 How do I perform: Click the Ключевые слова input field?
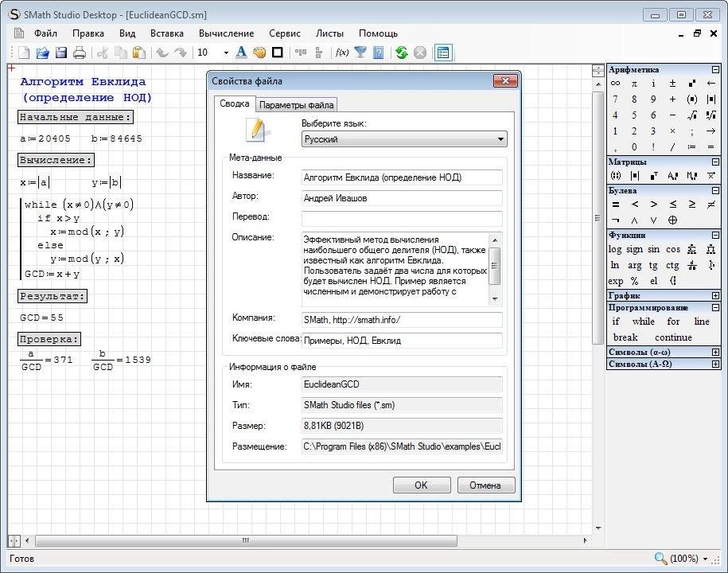point(402,341)
